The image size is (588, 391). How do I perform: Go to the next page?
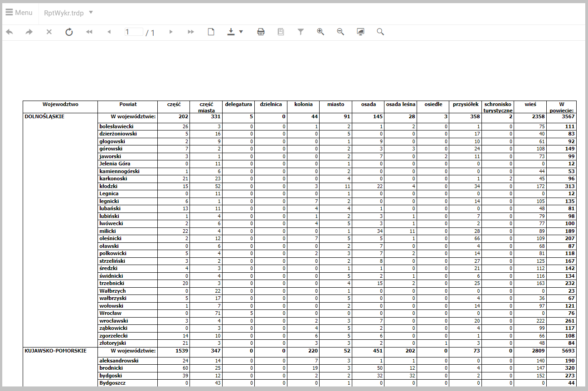171,32
